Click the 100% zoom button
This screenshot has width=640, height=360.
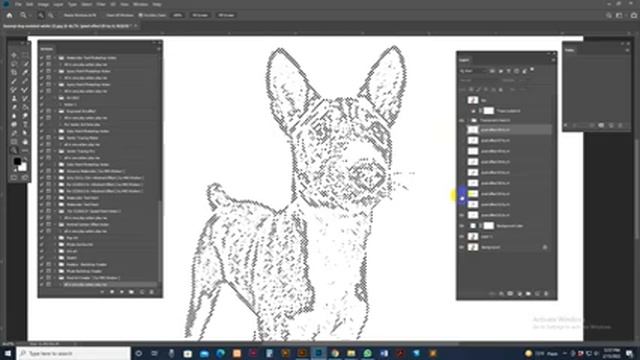(178, 15)
